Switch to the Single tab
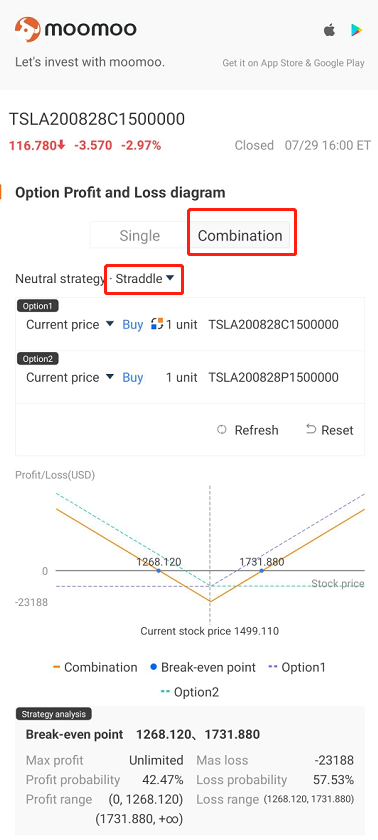Screen dimensions: 378x840 [140, 236]
